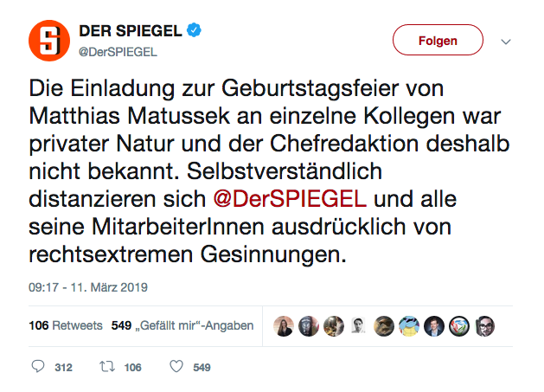
Task: Open first liker avatar, the long-haired woman
Action: (284, 326)
